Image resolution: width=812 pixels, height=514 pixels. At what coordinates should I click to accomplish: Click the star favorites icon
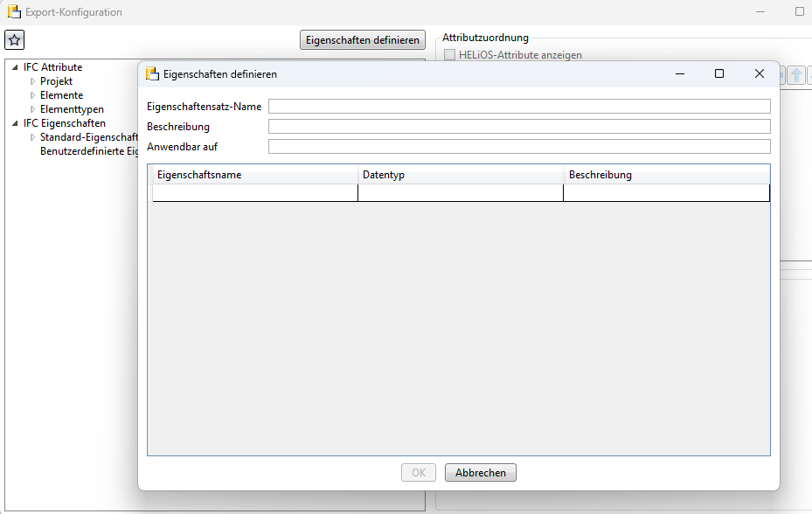(15, 40)
